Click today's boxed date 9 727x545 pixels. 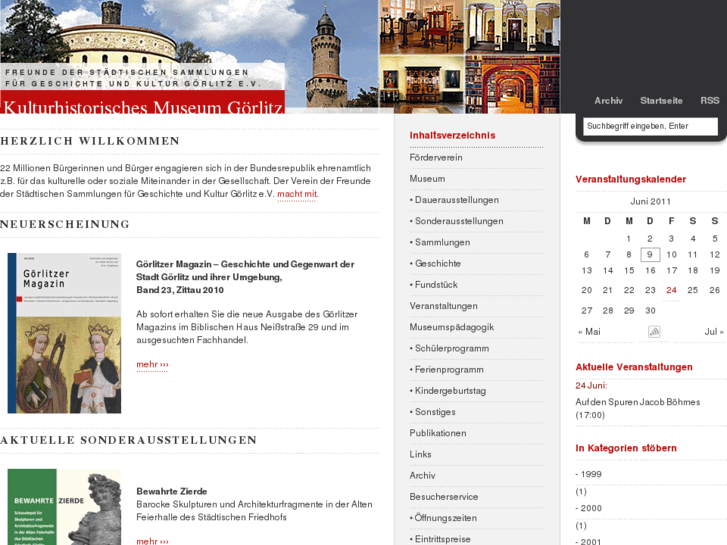[x=650, y=255]
